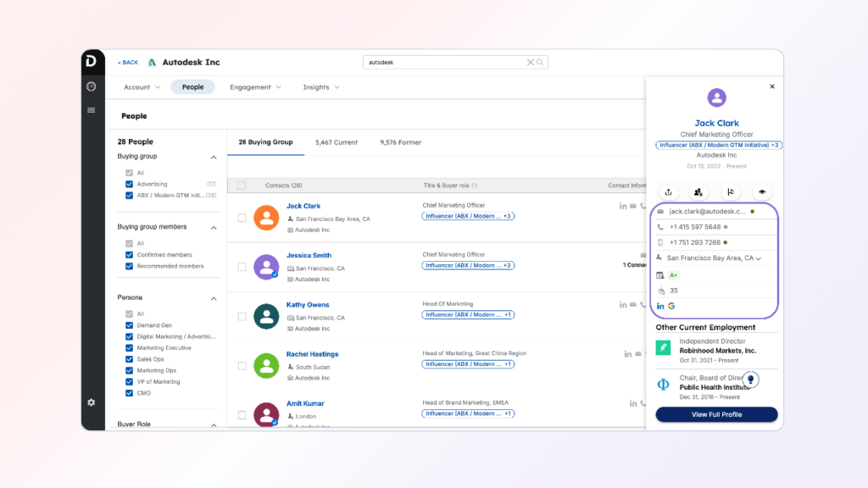Switch to the 9,576 Former tab
The width and height of the screenshot is (868, 488).
pyautogui.click(x=400, y=142)
